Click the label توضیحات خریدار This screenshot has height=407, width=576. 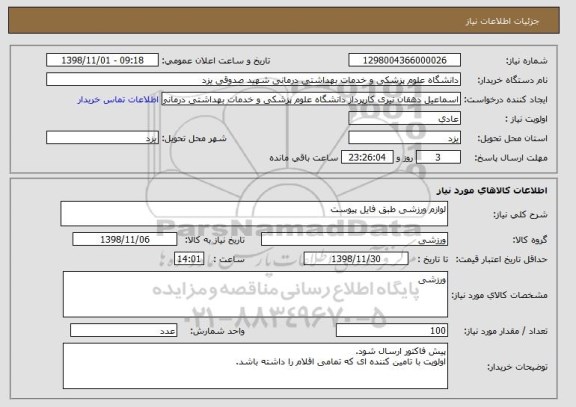(517, 367)
